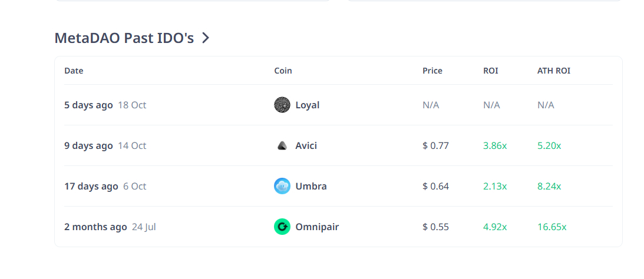
Task: Click the ROI column header
Action: coord(490,71)
